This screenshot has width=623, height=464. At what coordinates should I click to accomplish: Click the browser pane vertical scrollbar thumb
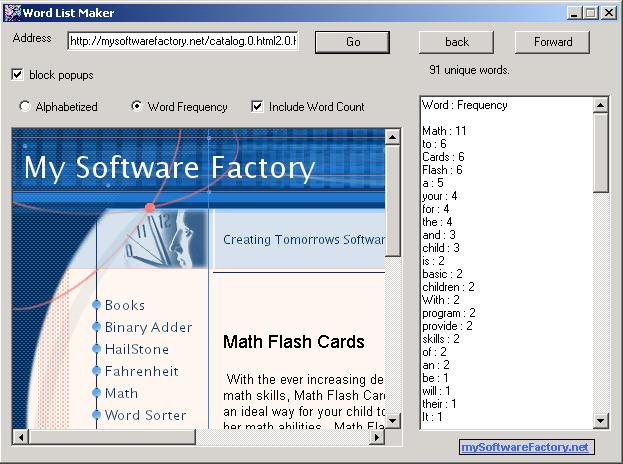click(393, 201)
